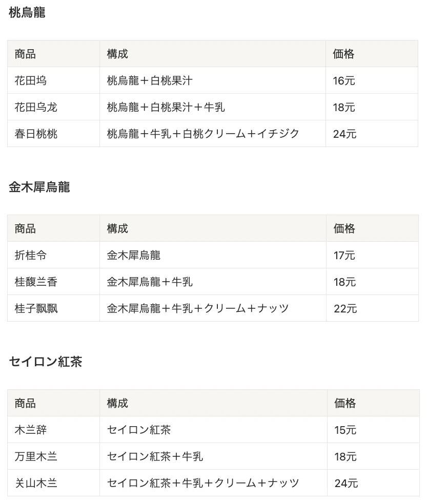Select the 春日桃桃 product name
Image resolution: width=427 pixels, height=504 pixels.
coord(36,134)
